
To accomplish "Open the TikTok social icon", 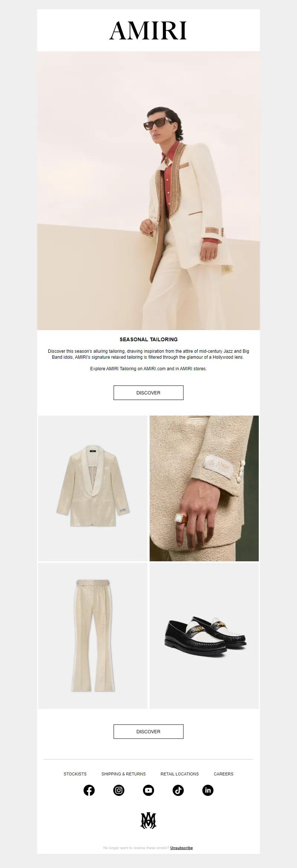I will pyautogui.click(x=178, y=790).
